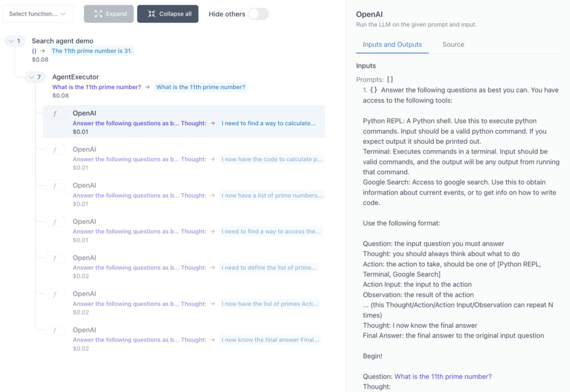Screen dimensions: 570x392
Task: Click the square brackets next to Prompts
Action: (x=390, y=80)
